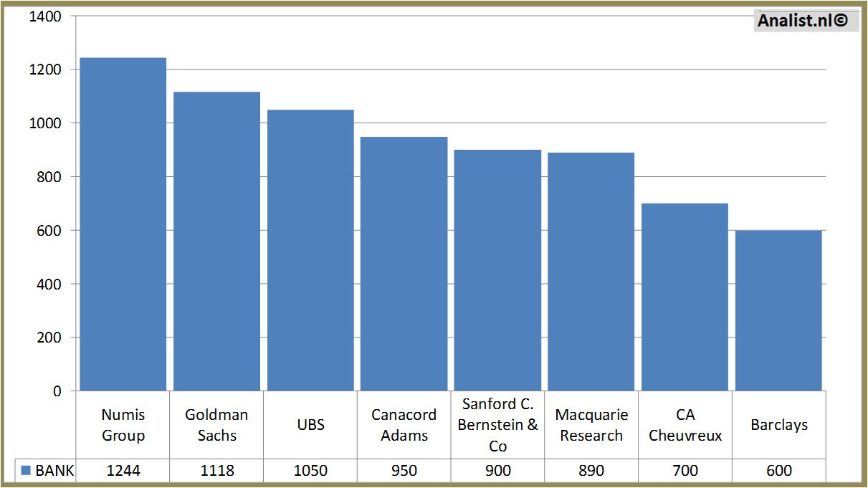Select the 1200 y-axis label
868x488 pixels.
tap(46, 70)
